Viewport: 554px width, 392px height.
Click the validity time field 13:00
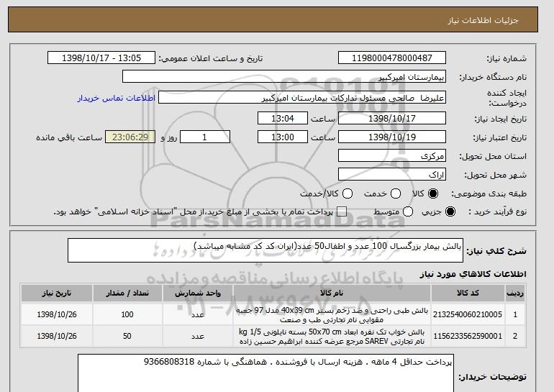pos(283,137)
